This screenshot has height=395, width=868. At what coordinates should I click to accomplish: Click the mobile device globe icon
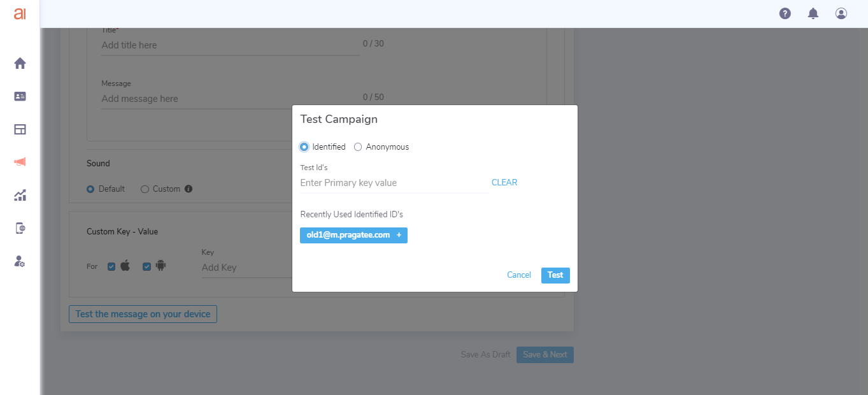click(x=20, y=228)
